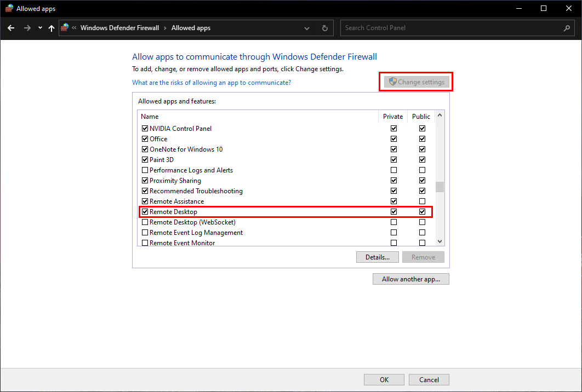This screenshot has width=582, height=392.
Task: Cancel the Allowed apps changes
Action: 429,380
